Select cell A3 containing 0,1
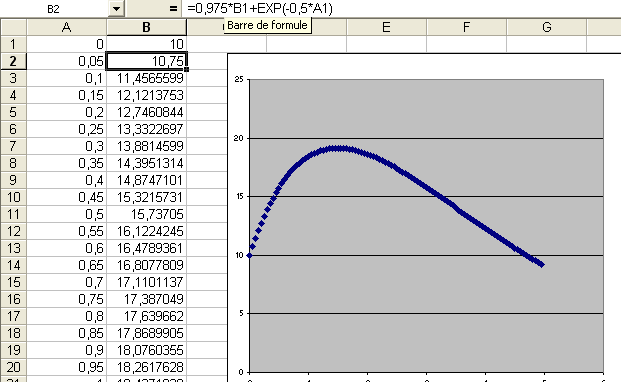The height and width of the screenshot is (382, 621). tap(67, 78)
